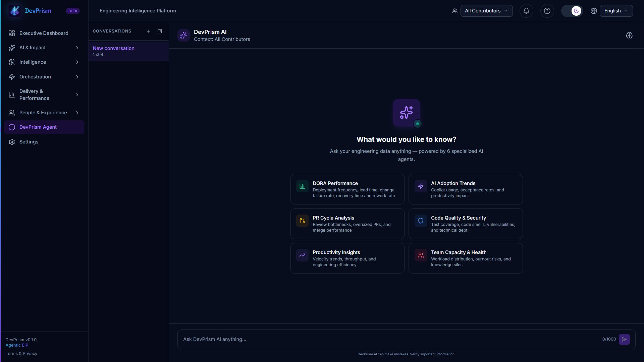Expand Intelligence chevron
644x362 pixels.
coord(77,62)
